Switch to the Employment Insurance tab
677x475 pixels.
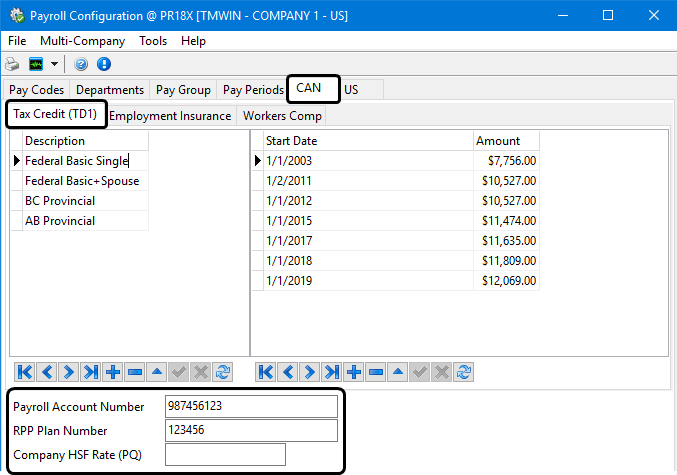pos(170,116)
